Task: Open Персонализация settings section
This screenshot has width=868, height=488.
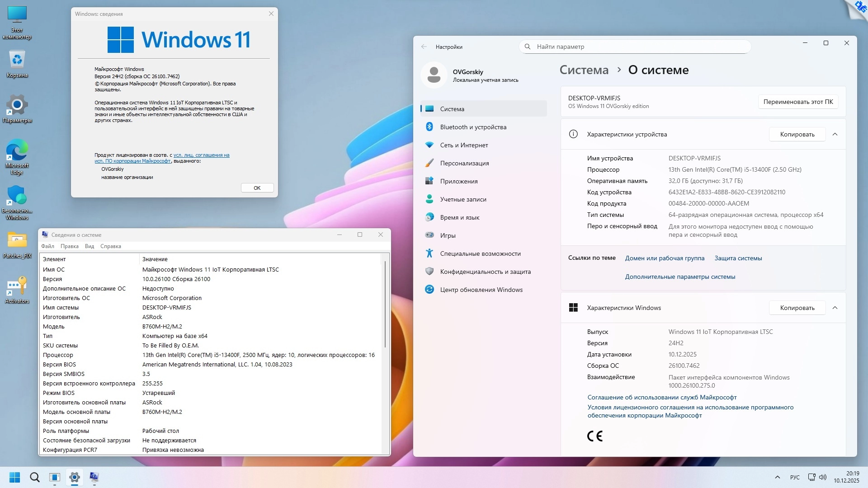Action: [464, 163]
